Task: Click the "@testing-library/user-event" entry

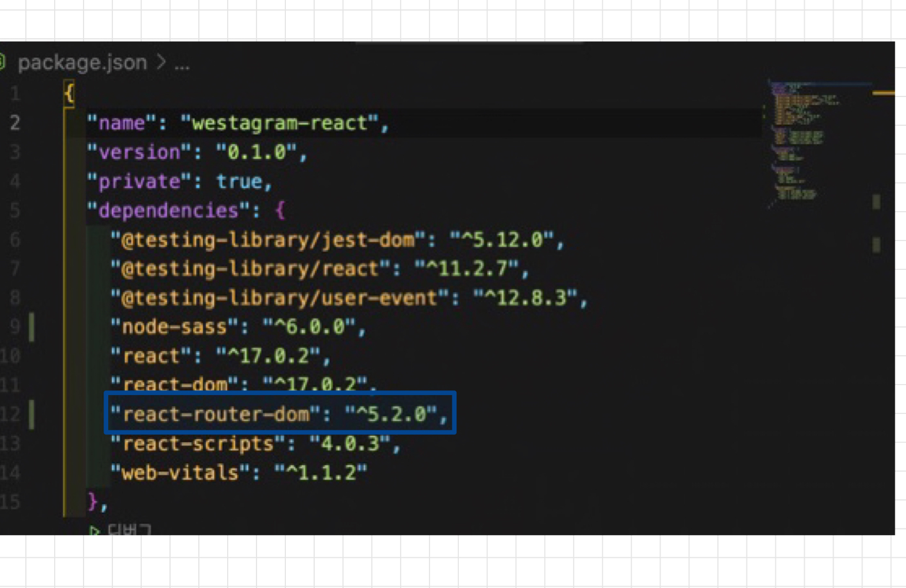Action: (279, 298)
